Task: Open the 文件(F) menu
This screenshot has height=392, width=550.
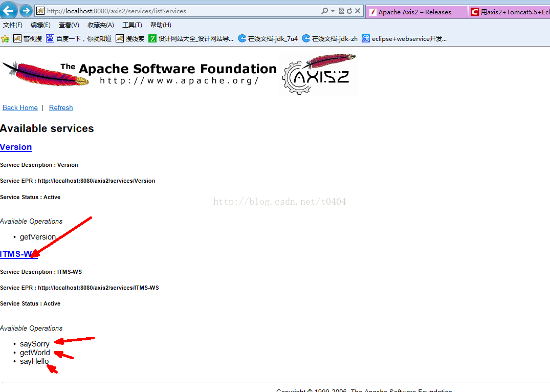Action: (x=13, y=25)
